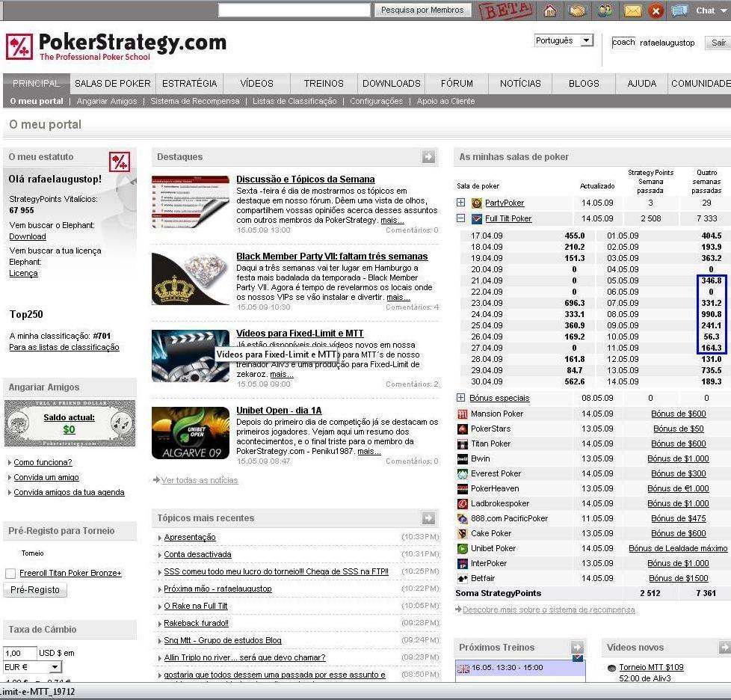The image size is (731, 700).
Task: Open the BLOGS menu
Action: 584,84
